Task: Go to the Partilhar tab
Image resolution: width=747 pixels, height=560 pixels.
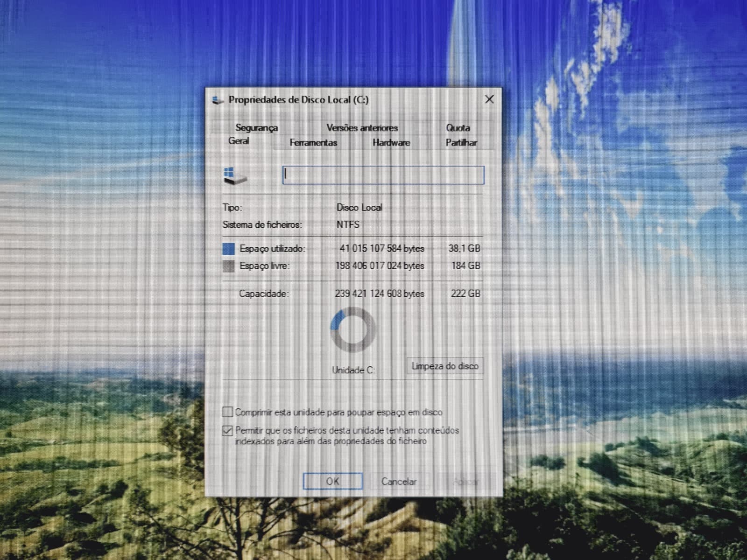Action: [x=461, y=142]
